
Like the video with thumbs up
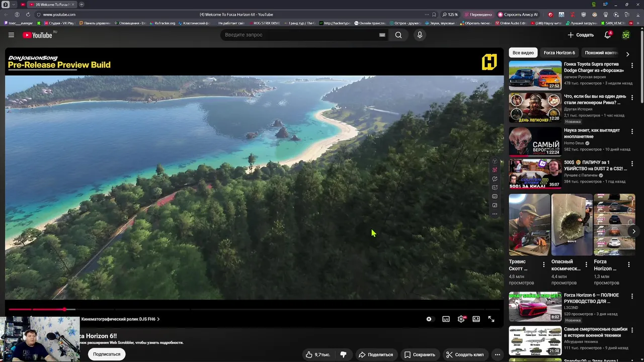point(318,354)
